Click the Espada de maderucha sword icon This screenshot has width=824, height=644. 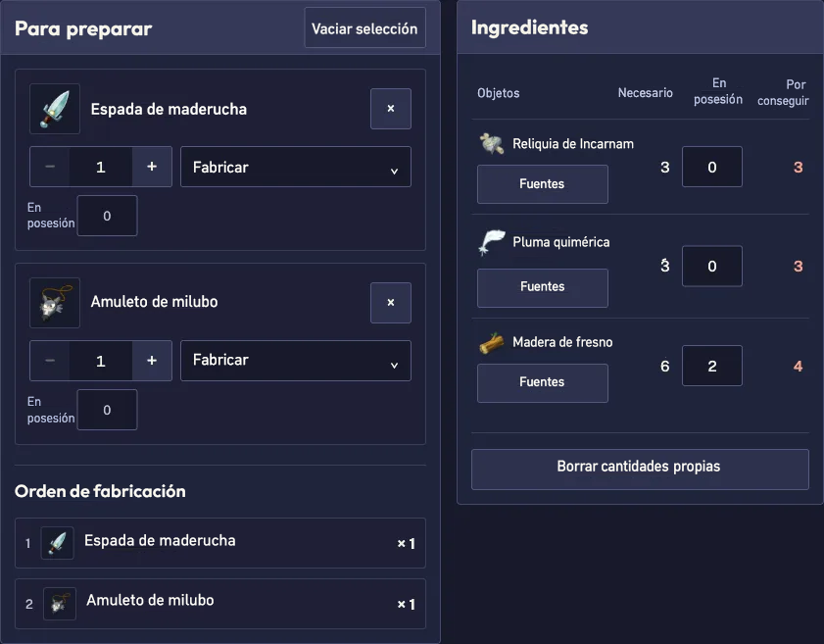(x=55, y=109)
